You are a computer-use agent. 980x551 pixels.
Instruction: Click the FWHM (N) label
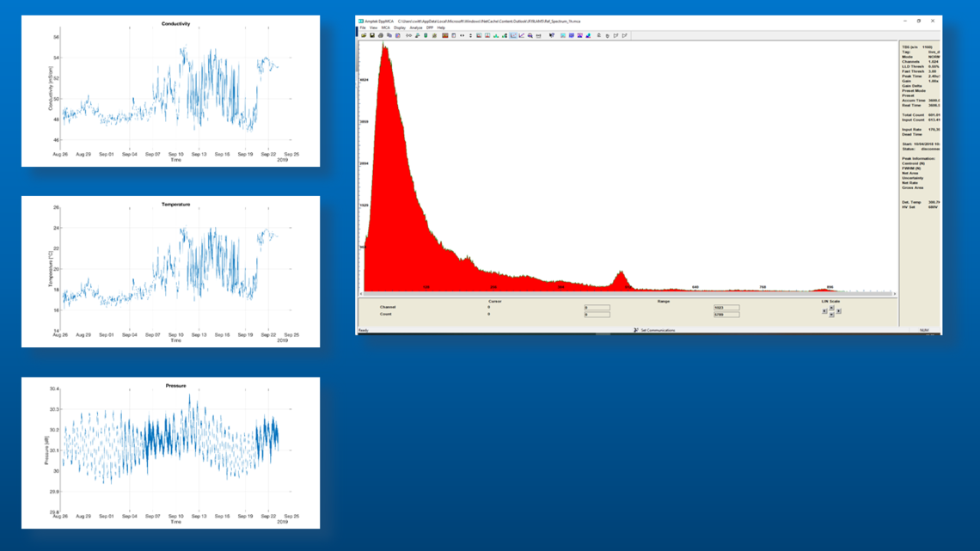[911, 168]
